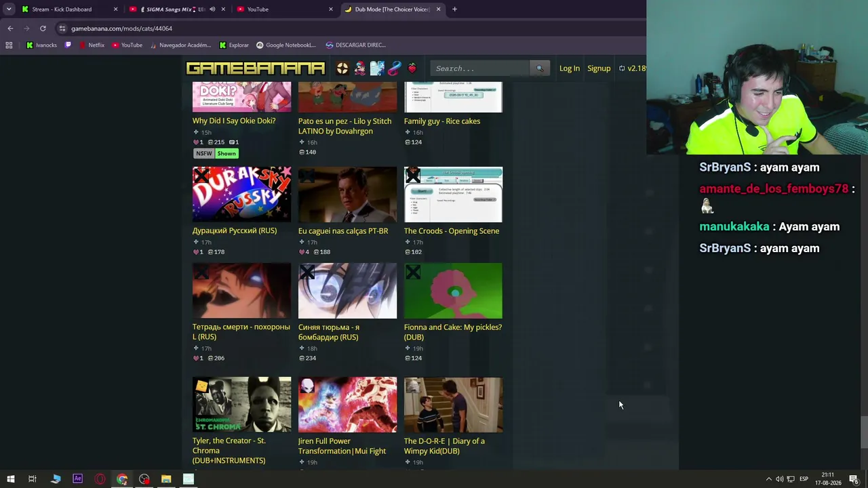Open the notification center

(x=854, y=479)
